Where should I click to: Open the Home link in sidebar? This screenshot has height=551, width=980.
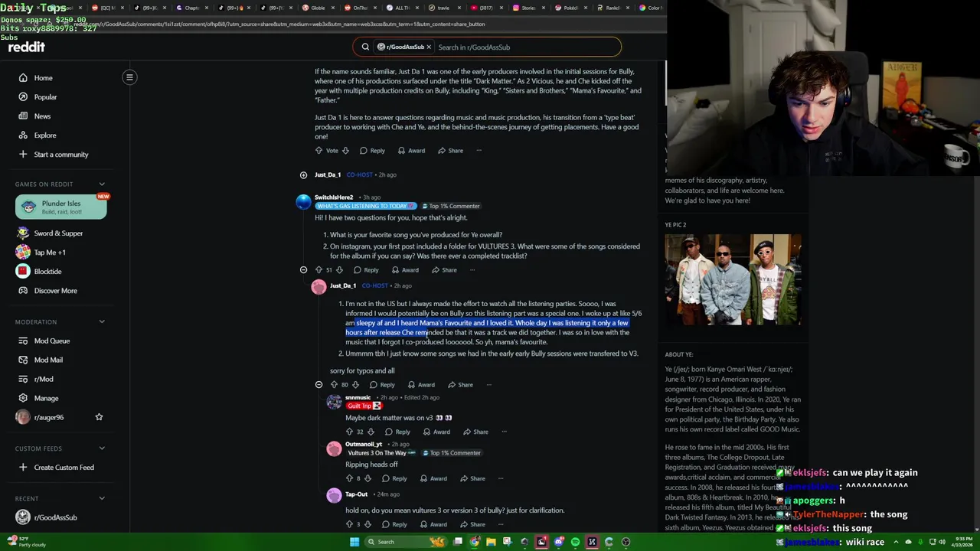coord(43,78)
